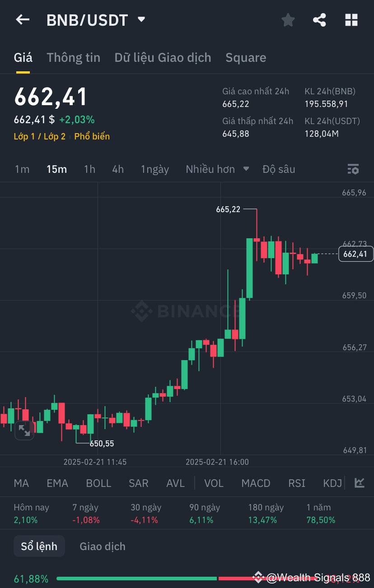Open the chart settings icon beside Độ sâu
The width and height of the screenshot is (374, 588).
(x=353, y=169)
